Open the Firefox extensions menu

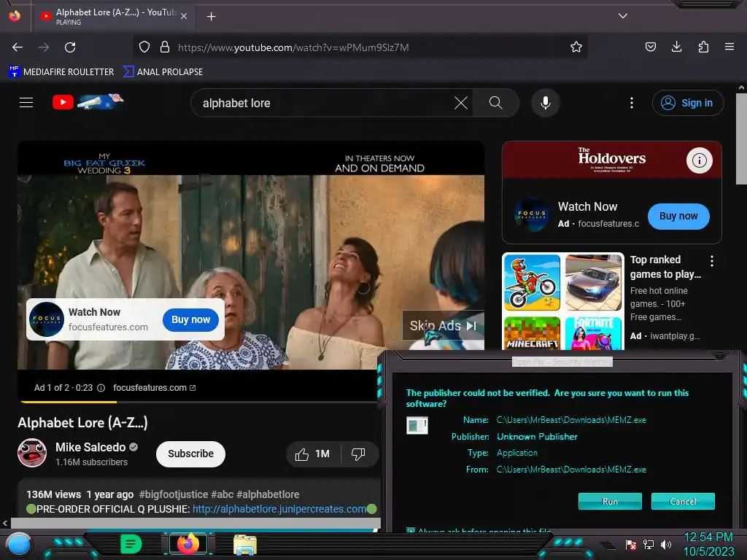[703, 47]
